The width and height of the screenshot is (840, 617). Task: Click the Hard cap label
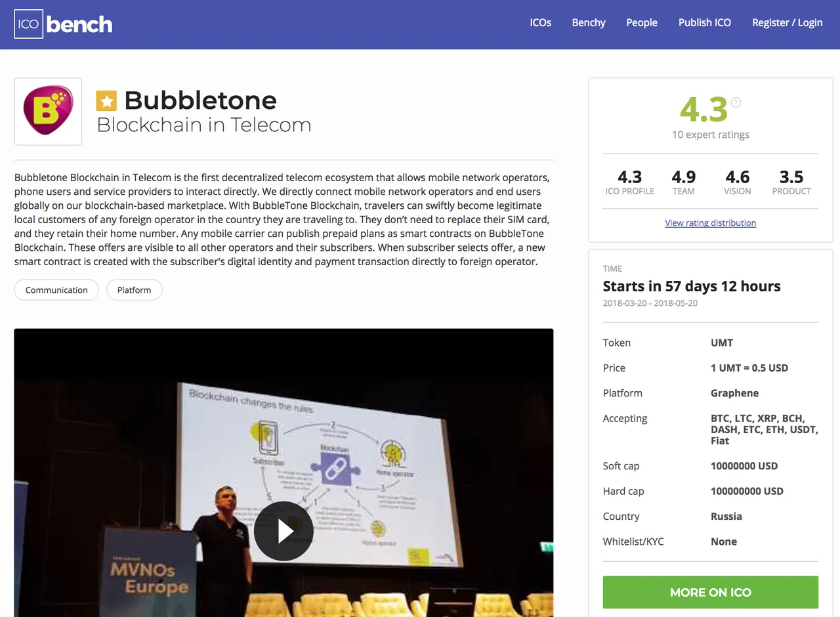[x=623, y=491]
